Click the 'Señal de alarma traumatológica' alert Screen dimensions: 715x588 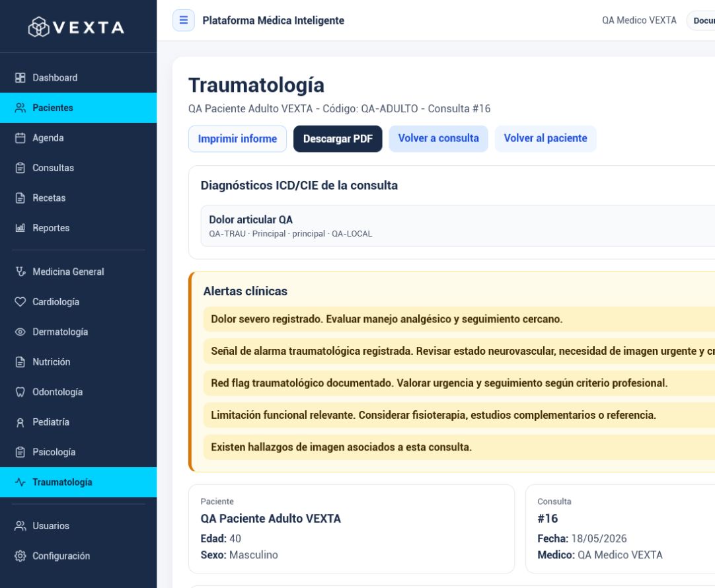pos(459,351)
